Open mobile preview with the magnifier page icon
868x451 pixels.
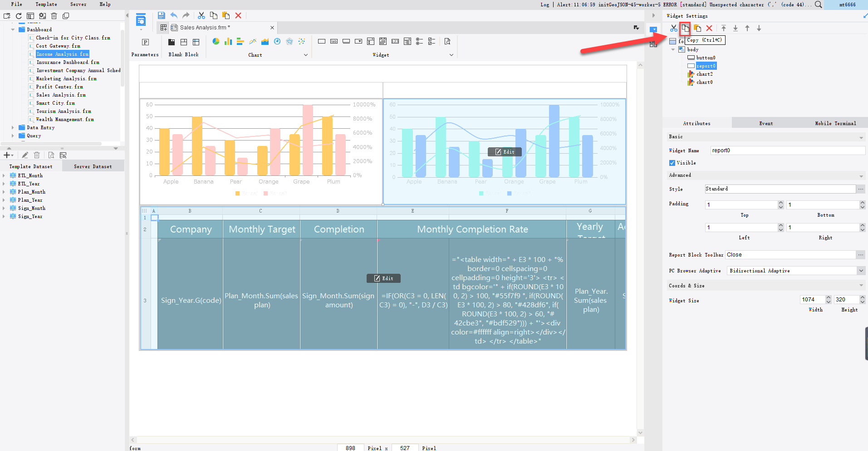447,41
